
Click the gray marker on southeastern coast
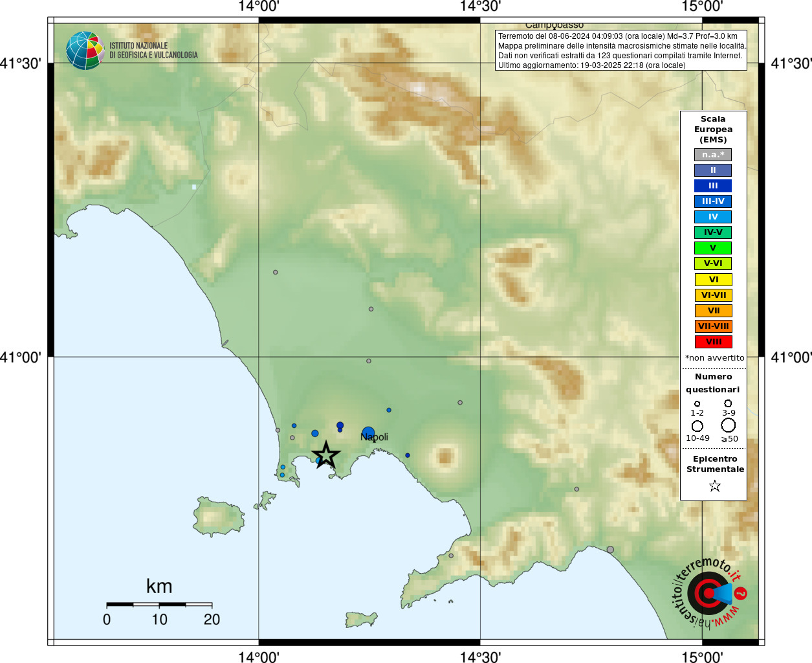point(610,550)
